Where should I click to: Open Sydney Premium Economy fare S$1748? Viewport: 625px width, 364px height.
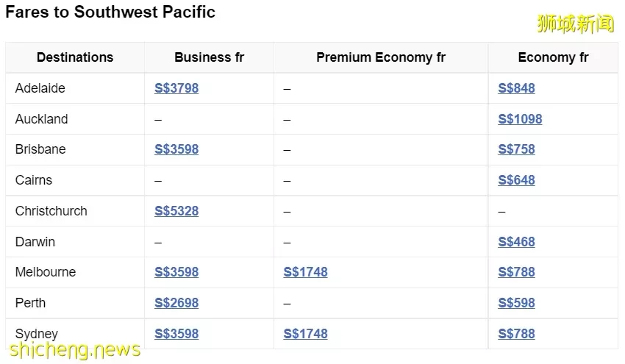(x=305, y=334)
